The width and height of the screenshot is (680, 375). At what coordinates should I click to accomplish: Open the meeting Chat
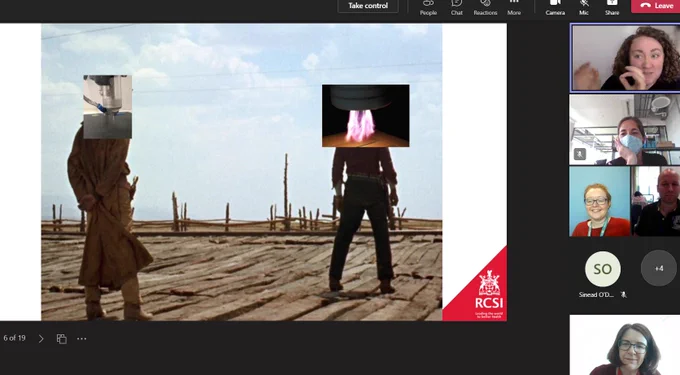[457, 8]
